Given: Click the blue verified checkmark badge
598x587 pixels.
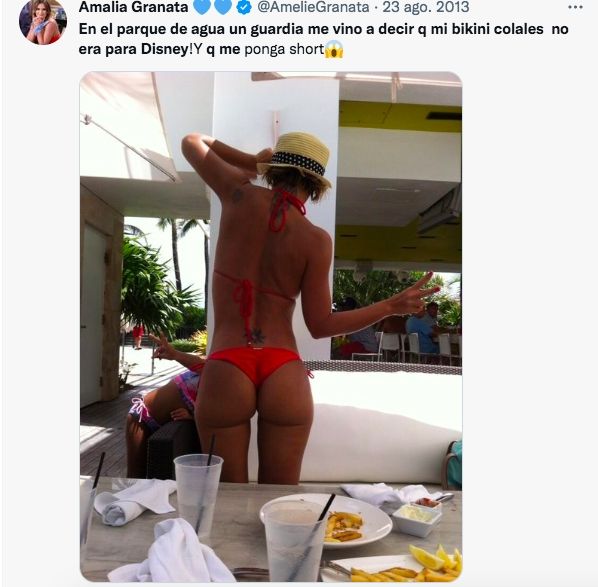Looking at the screenshot, I should tap(244, 7).
